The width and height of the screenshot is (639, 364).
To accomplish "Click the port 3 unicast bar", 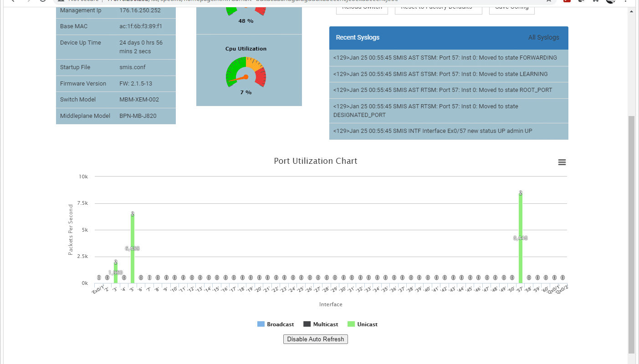I will (116, 273).
